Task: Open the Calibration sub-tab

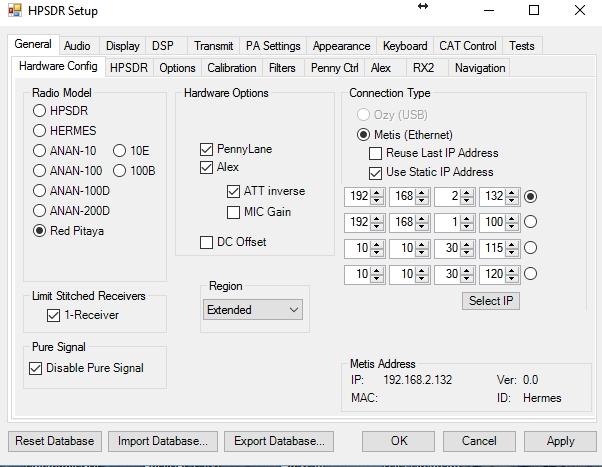Action: coord(232,68)
